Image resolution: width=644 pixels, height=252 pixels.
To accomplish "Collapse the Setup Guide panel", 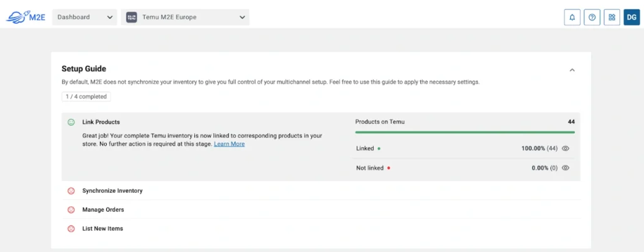I will pyautogui.click(x=572, y=70).
